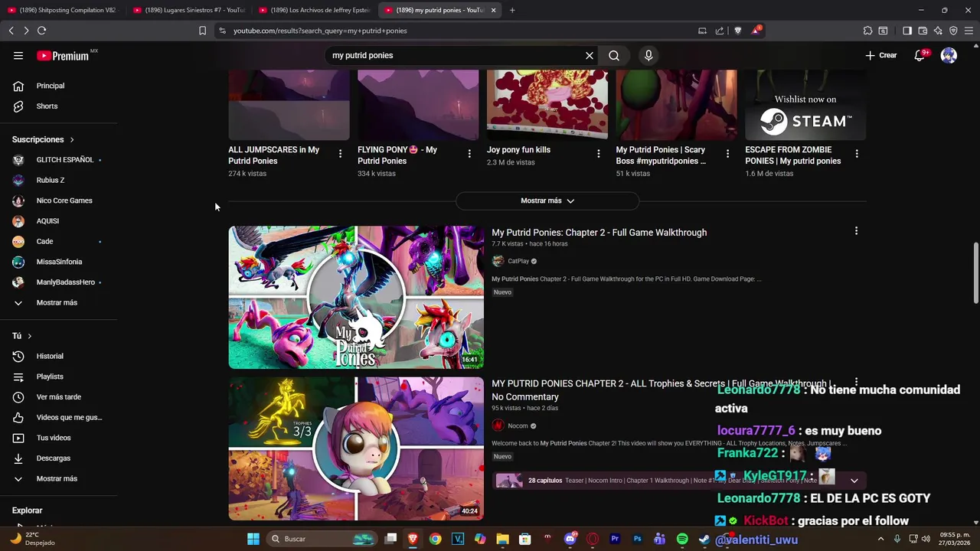Screen dimensions: 980x551
Task: Reload the current page
Action: coord(41,31)
